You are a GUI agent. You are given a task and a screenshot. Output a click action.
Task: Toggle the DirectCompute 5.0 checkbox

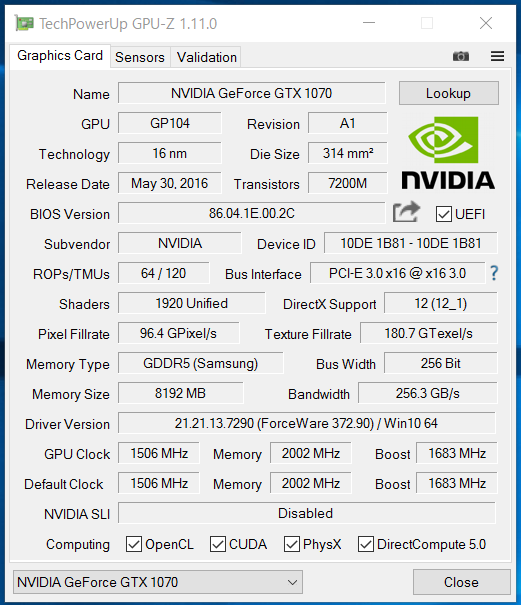(365, 544)
